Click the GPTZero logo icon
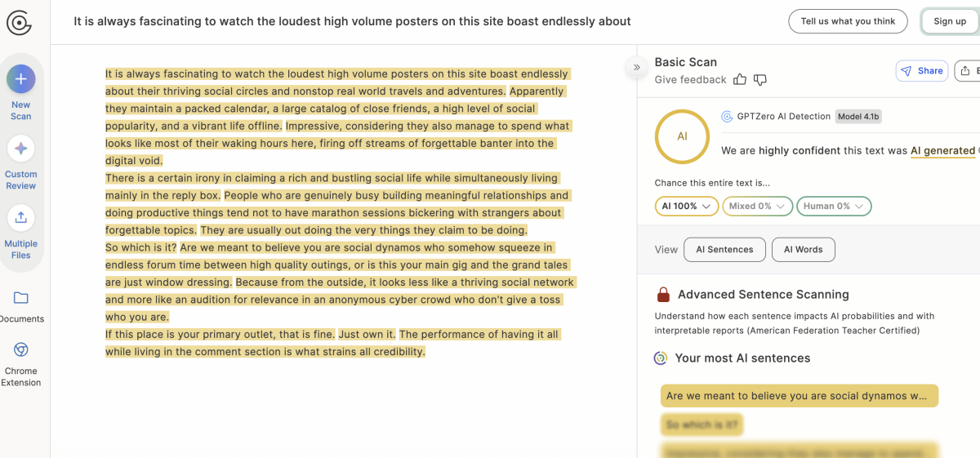The height and width of the screenshot is (458, 980). [19, 22]
